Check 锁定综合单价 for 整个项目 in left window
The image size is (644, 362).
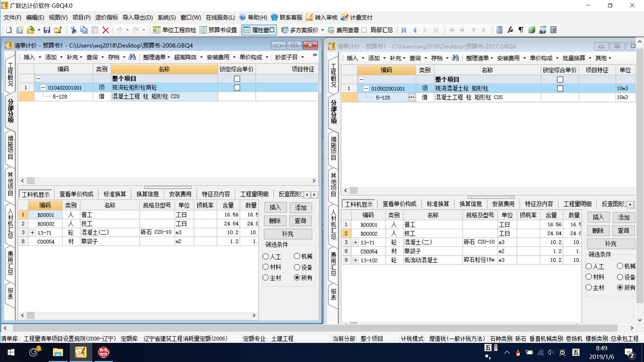coord(237,79)
